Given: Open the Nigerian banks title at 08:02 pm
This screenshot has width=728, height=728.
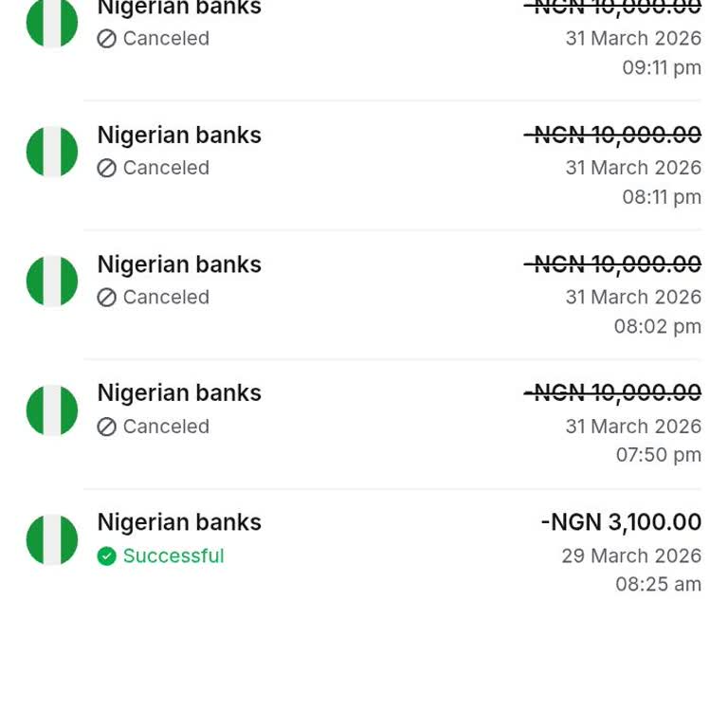Looking at the screenshot, I should click(x=179, y=264).
